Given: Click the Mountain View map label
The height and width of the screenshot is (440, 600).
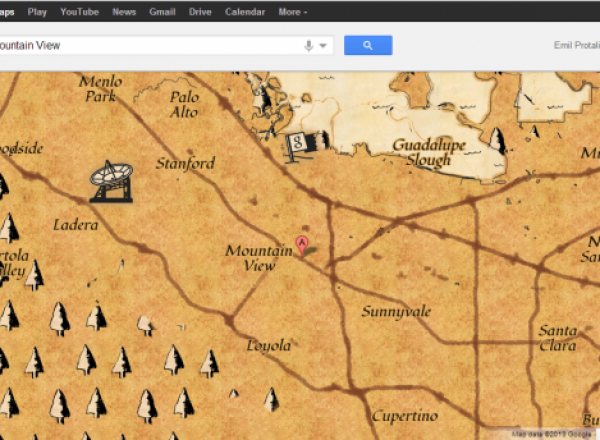Looking at the screenshot, I should pyautogui.click(x=259, y=258).
